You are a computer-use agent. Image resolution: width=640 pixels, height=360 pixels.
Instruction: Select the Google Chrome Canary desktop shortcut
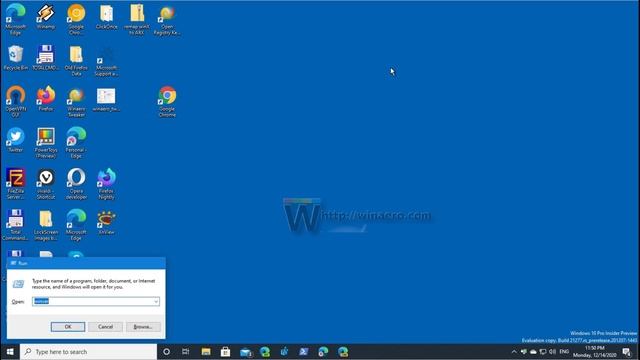[x=76, y=20]
